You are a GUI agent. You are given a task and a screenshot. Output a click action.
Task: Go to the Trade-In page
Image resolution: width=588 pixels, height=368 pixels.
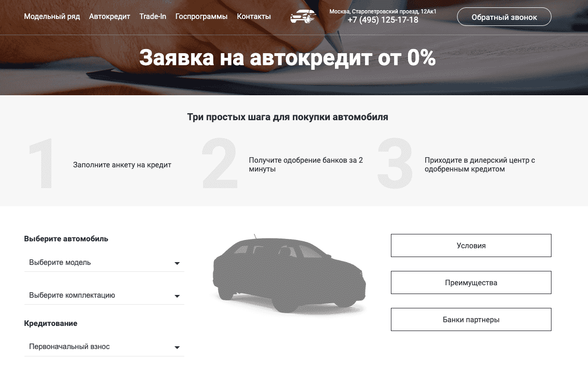coord(153,16)
